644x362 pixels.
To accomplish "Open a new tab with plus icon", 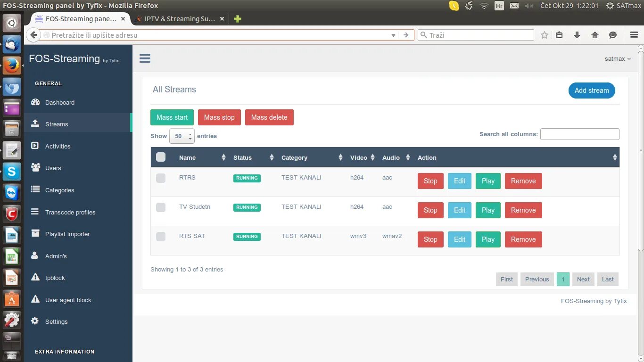I will coord(238,19).
